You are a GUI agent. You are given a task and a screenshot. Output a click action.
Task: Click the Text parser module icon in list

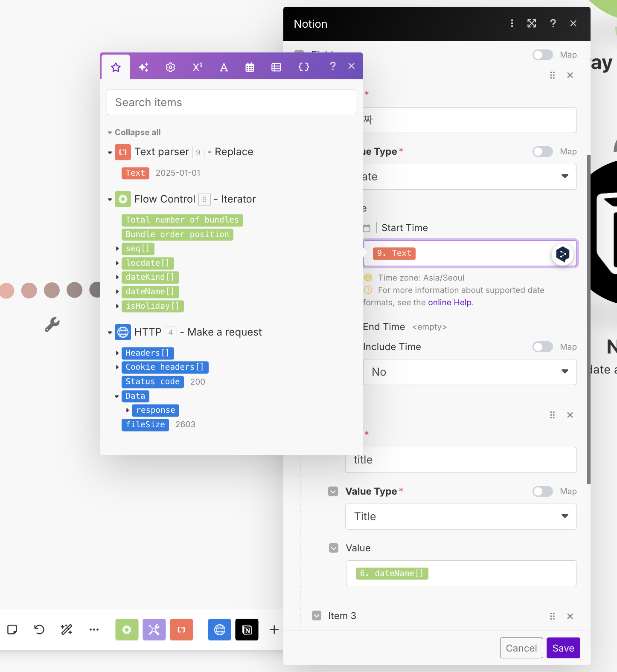[123, 152]
